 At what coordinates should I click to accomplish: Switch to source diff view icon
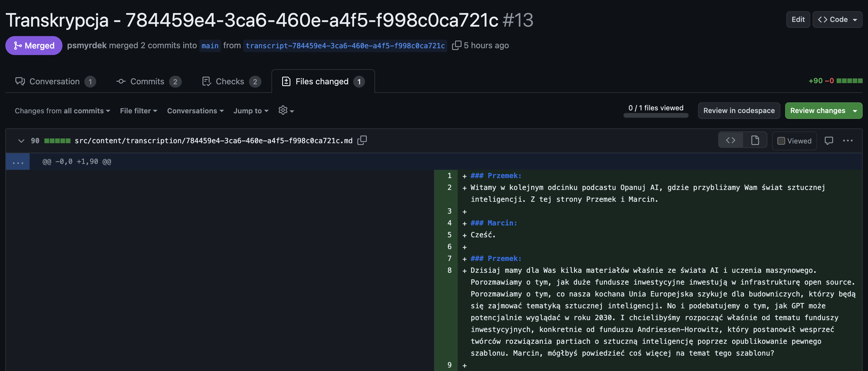(x=730, y=140)
